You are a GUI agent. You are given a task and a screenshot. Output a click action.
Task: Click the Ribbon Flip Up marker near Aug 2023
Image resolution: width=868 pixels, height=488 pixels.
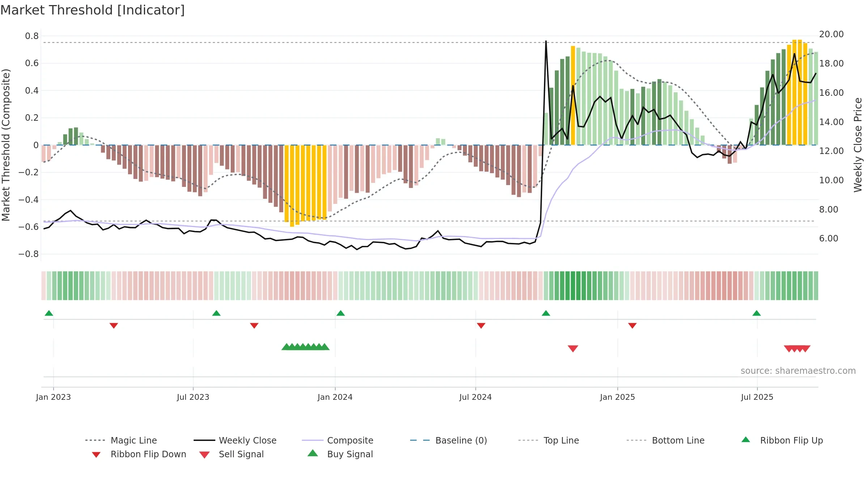click(x=216, y=313)
